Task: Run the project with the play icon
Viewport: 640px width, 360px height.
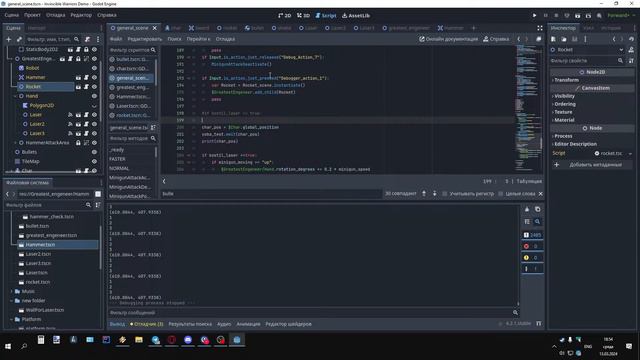Action: [534, 16]
